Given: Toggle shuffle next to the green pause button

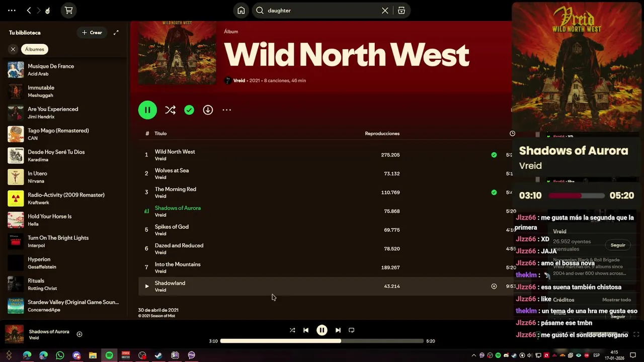Looking at the screenshot, I should (x=170, y=110).
